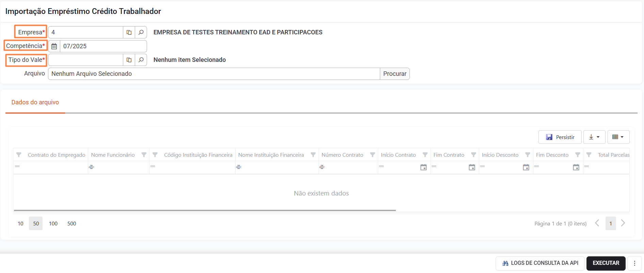Click Página 1 de 1 info text
Screen dimensions: 644x273
[560, 223]
